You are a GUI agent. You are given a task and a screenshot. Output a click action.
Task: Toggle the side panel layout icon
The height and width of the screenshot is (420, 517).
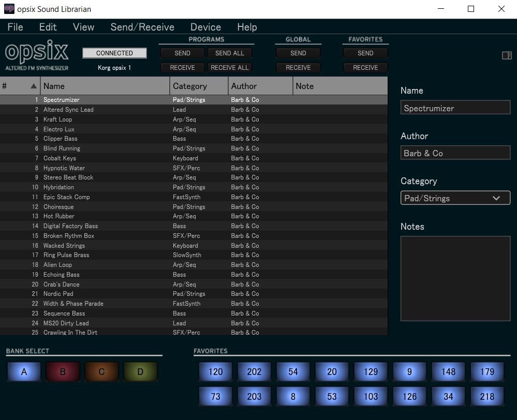pyautogui.click(x=507, y=55)
